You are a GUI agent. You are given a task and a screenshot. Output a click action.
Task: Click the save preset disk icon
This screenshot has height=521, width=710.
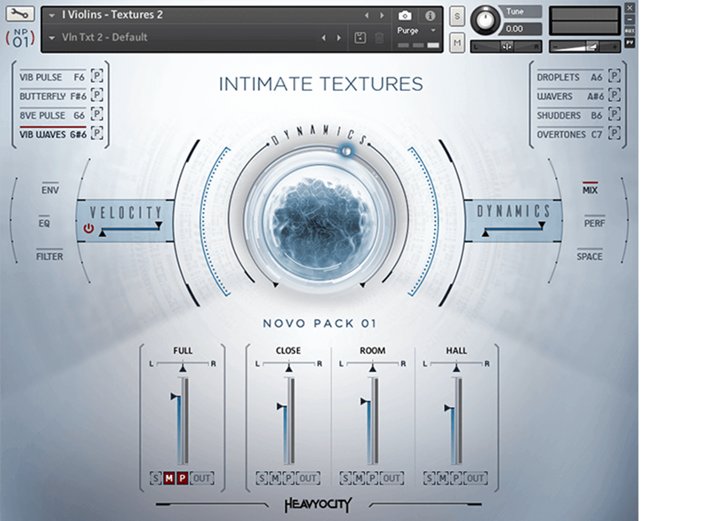(360, 38)
